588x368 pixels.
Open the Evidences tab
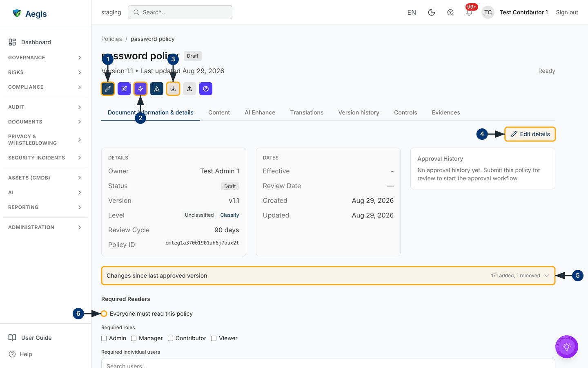446,112
